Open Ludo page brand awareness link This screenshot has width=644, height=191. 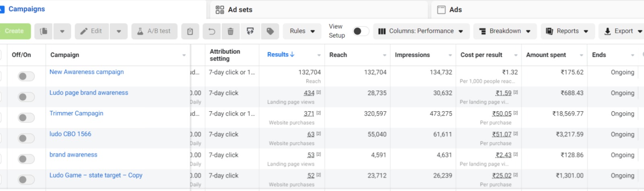point(89,93)
